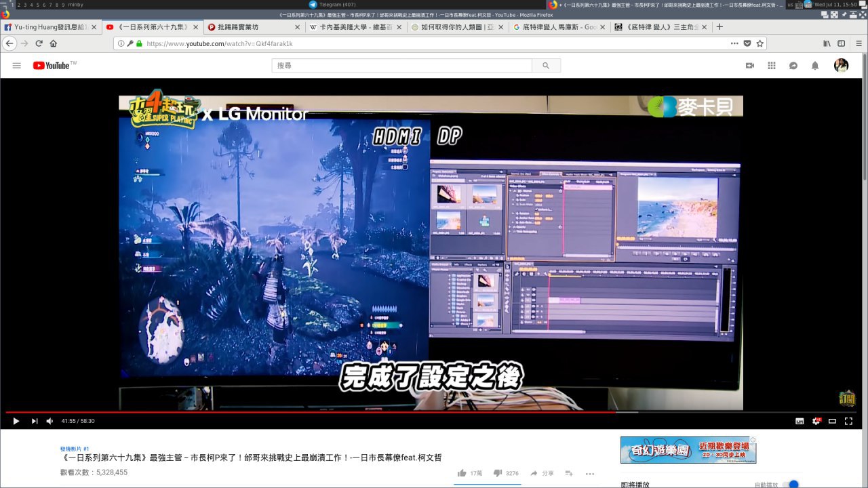
Task: Click the 分享 share button
Action: click(542, 473)
